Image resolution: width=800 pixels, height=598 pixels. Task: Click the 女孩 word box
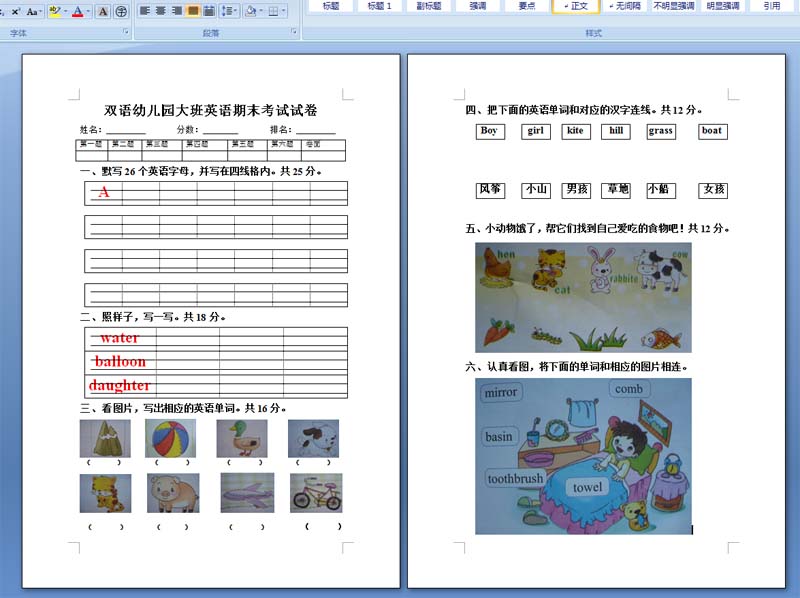(713, 190)
